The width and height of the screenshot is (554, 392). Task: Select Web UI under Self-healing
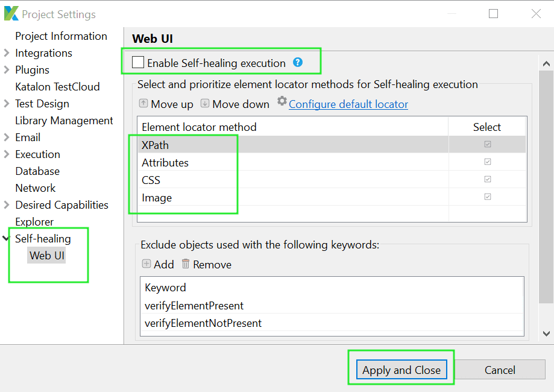(46, 255)
